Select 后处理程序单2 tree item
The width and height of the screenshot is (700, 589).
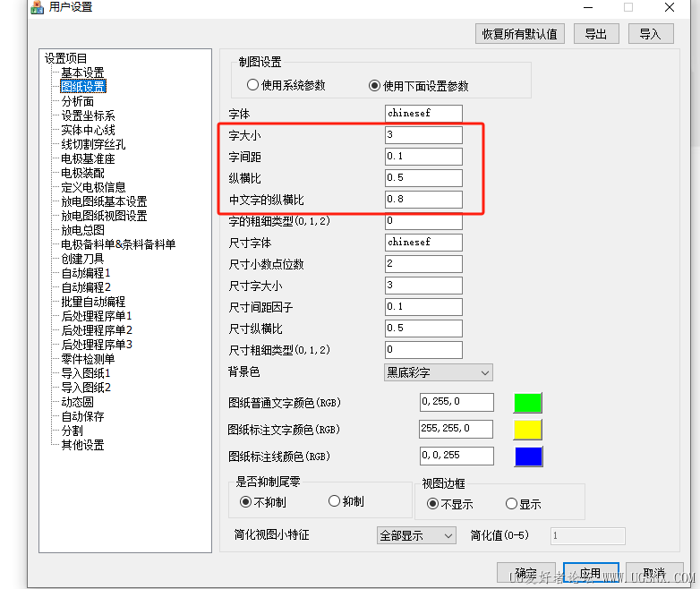(97, 330)
